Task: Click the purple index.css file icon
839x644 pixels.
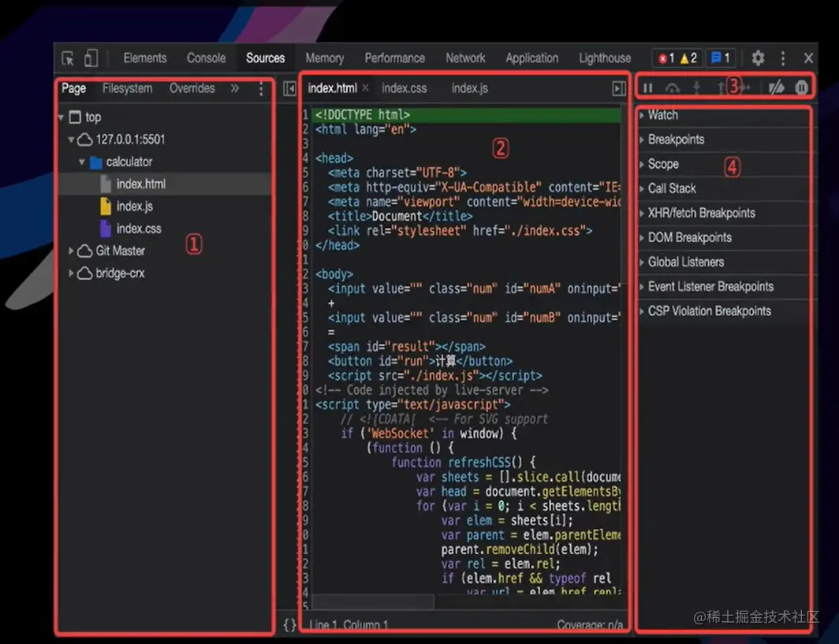Action: pyautogui.click(x=106, y=229)
